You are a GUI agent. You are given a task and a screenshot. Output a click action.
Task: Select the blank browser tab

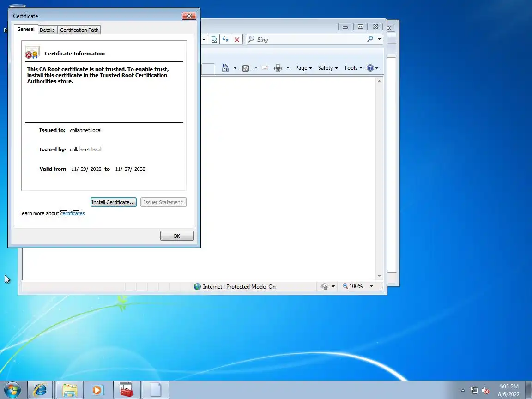[x=208, y=69]
